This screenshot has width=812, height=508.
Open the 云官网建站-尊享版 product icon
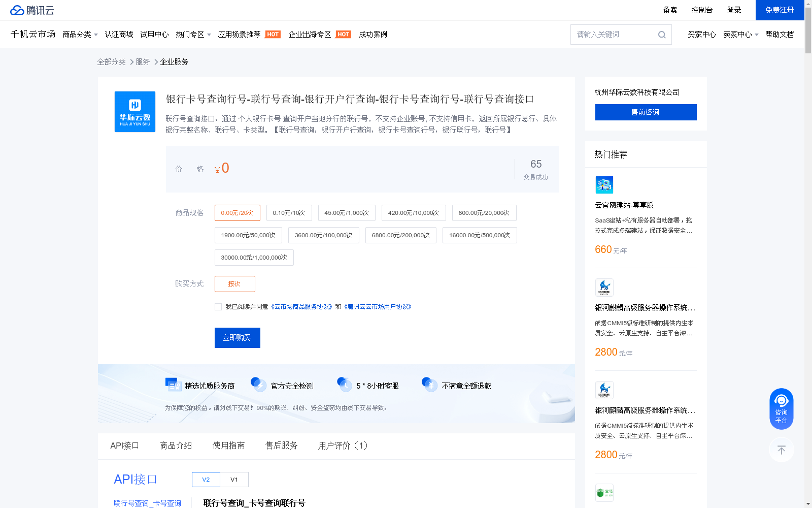click(x=604, y=185)
